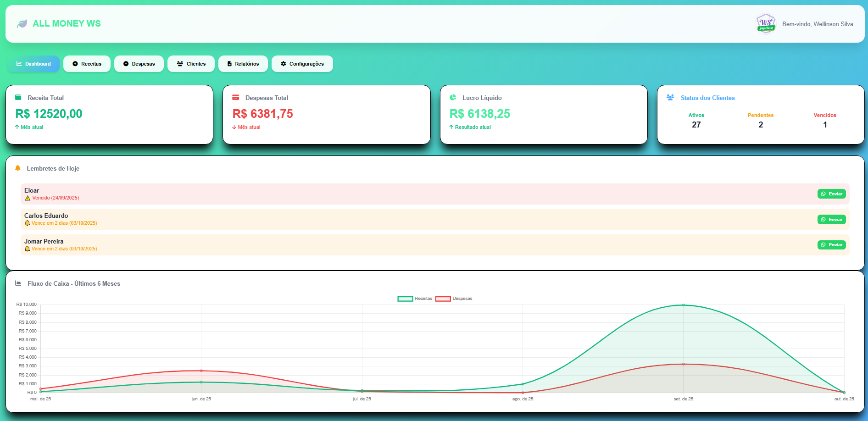Toggle Despesas series in chart legend
This screenshot has width=868, height=421.
point(453,299)
